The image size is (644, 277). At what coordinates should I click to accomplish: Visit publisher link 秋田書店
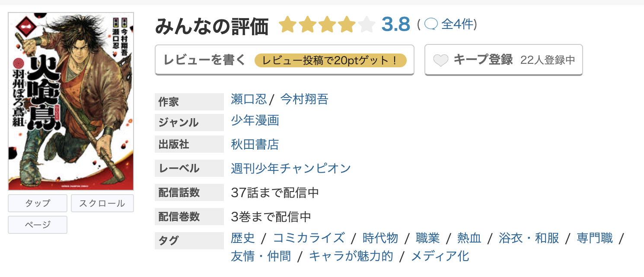pos(254,145)
